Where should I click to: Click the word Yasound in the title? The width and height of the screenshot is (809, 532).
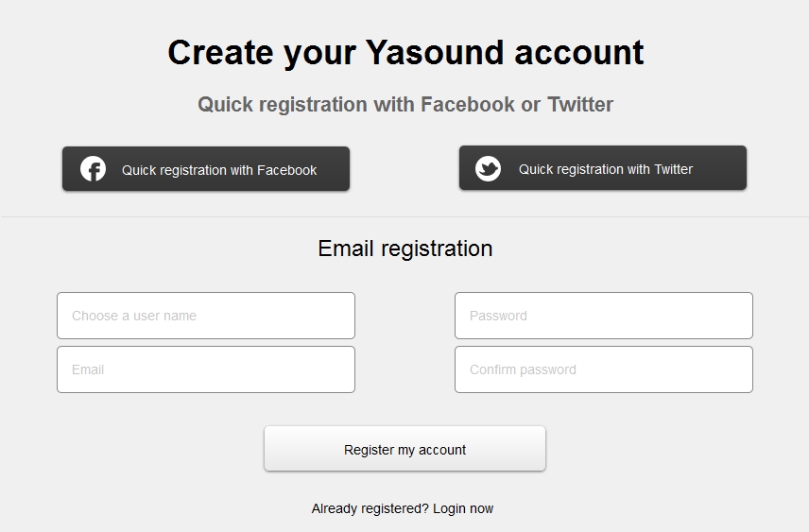point(435,52)
